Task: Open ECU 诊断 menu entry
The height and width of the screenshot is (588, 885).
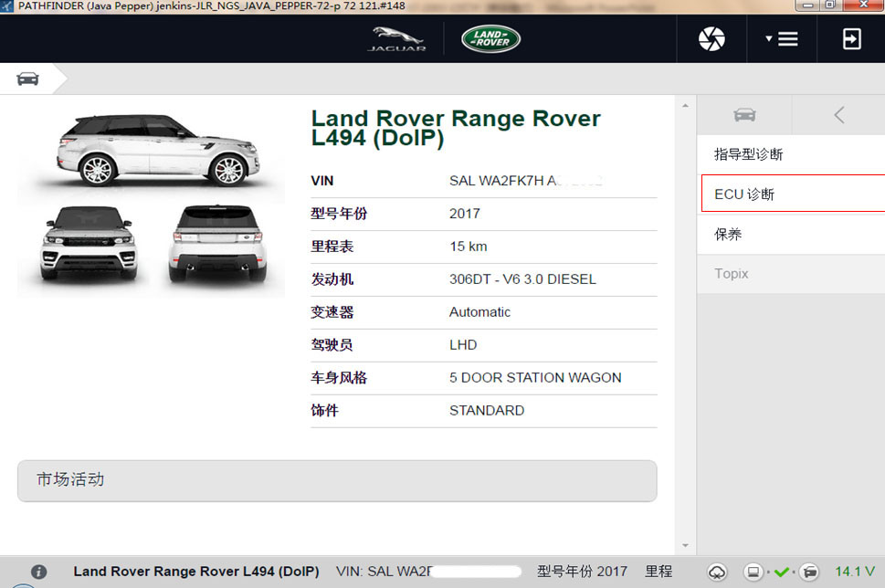Action: (x=793, y=194)
